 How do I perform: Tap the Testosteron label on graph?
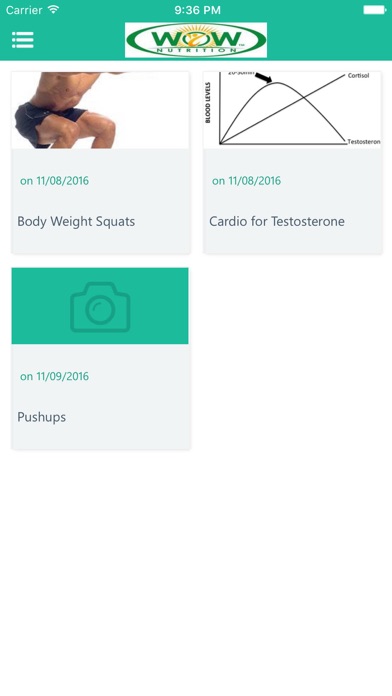[x=364, y=142]
